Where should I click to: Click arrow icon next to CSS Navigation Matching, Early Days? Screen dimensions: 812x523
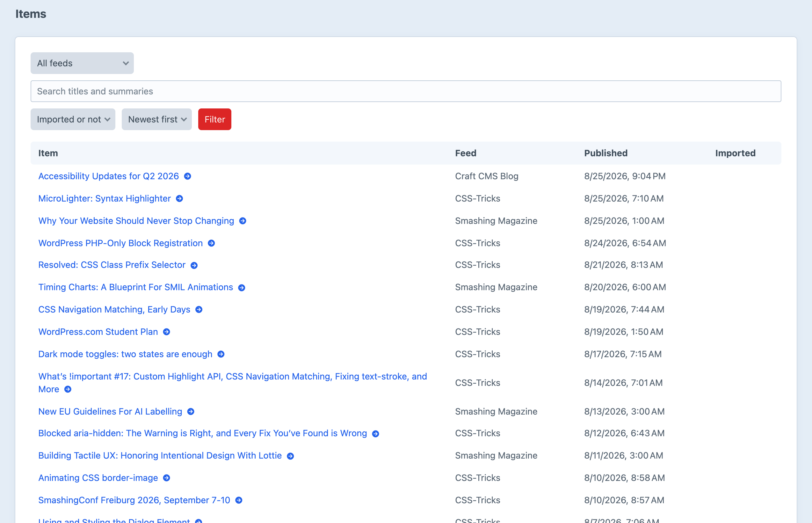click(199, 310)
